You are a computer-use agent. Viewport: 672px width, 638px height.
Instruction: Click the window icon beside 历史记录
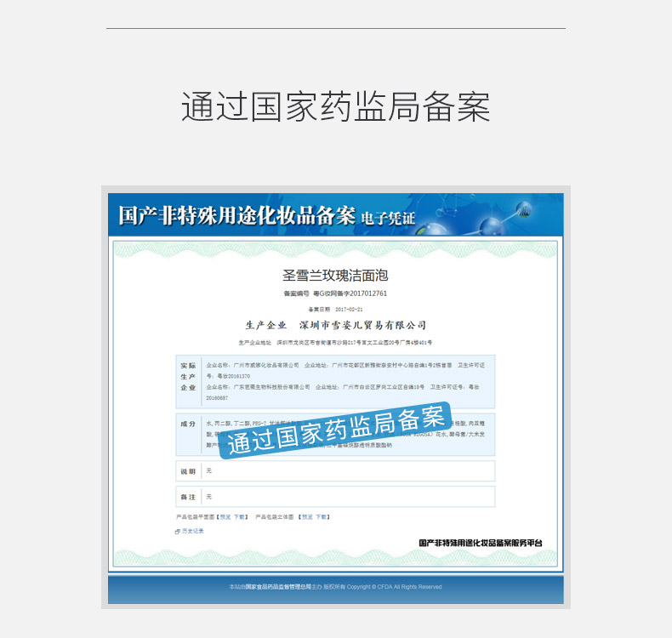coord(178,532)
